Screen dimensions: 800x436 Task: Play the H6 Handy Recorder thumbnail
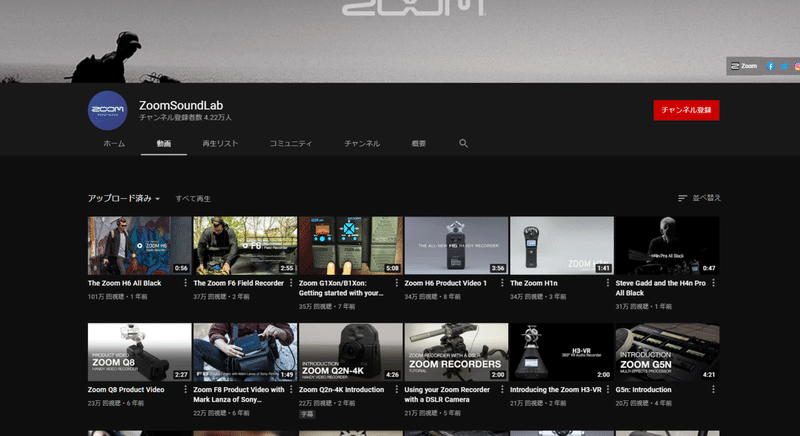[456, 246]
